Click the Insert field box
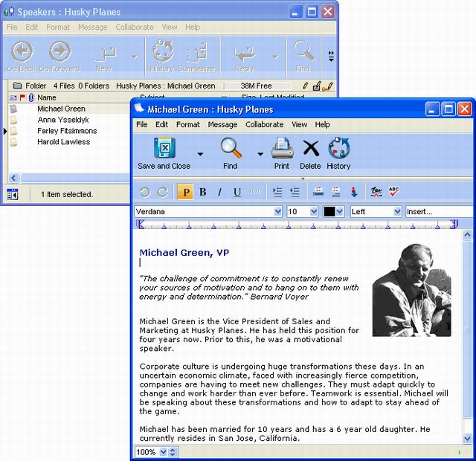 [x=428, y=211]
